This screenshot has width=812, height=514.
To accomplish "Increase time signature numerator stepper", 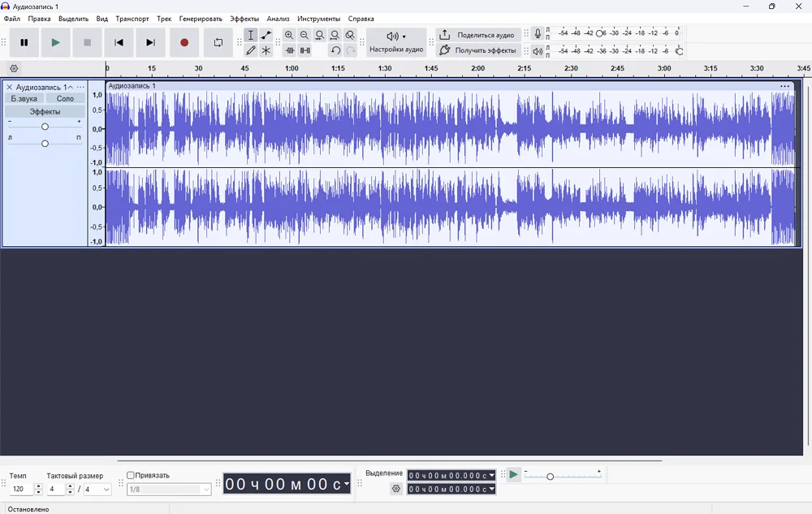I will [70, 486].
